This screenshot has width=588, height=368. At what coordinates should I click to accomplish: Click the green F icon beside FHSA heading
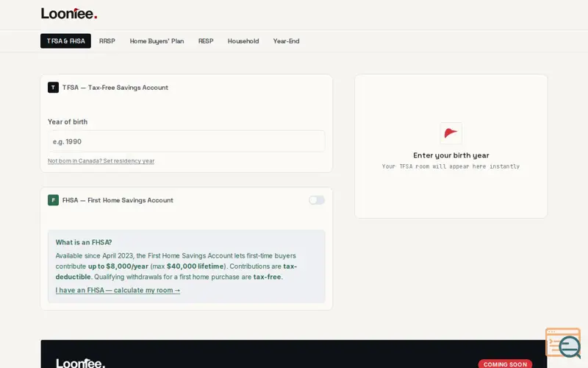point(53,200)
